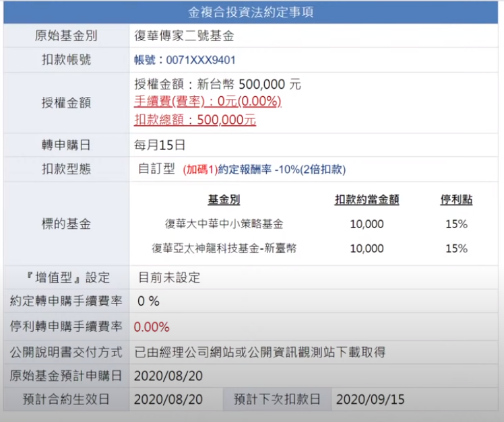Image resolution: width=504 pixels, height=422 pixels.
Task: Click the 基金別 column header
Action: [x=224, y=200]
